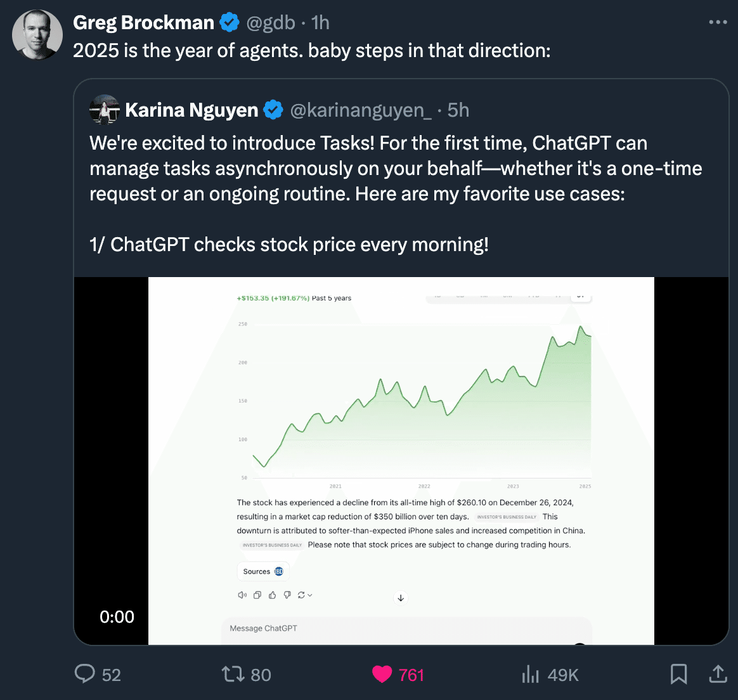Click the Sources button in ChatGPT reply
Viewport: 738px width, 700px height.
point(262,571)
